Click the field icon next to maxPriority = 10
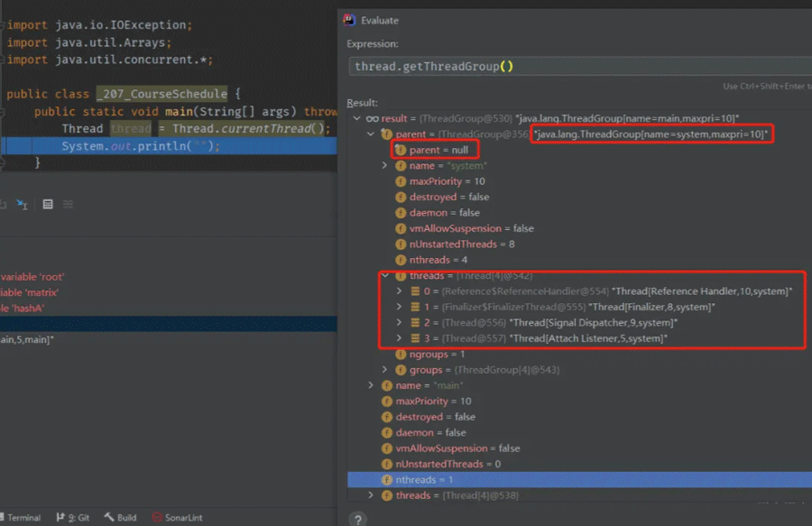Image resolution: width=812 pixels, height=526 pixels. pyautogui.click(x=401, y=181)
